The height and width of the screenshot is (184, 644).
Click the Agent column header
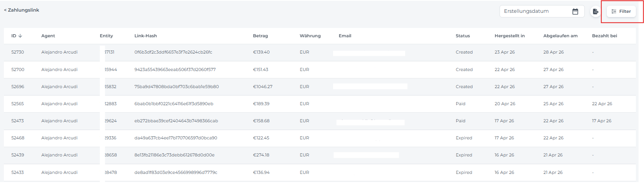click(48, 36)
